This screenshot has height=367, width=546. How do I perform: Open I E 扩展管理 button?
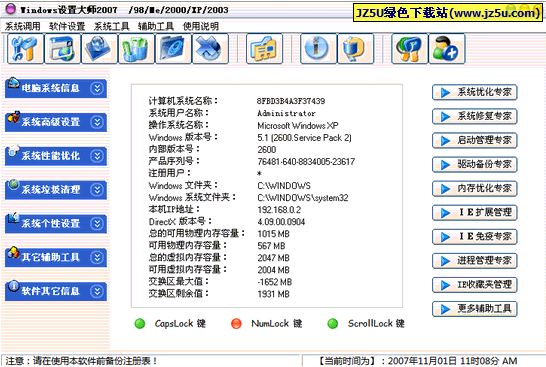coord(475,212)
